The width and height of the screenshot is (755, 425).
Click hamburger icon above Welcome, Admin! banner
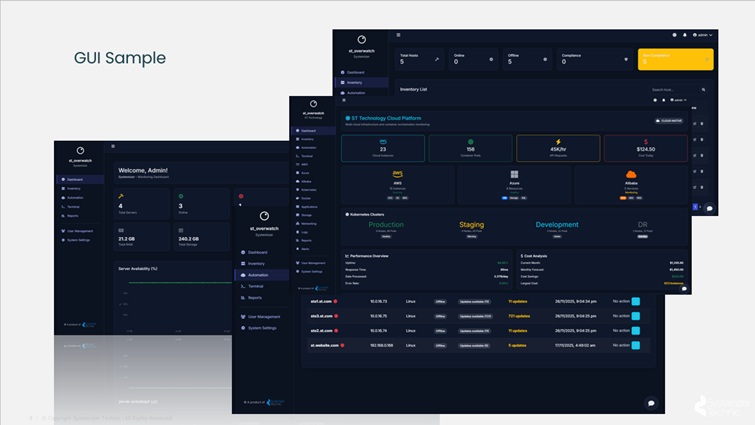[113, 147]
